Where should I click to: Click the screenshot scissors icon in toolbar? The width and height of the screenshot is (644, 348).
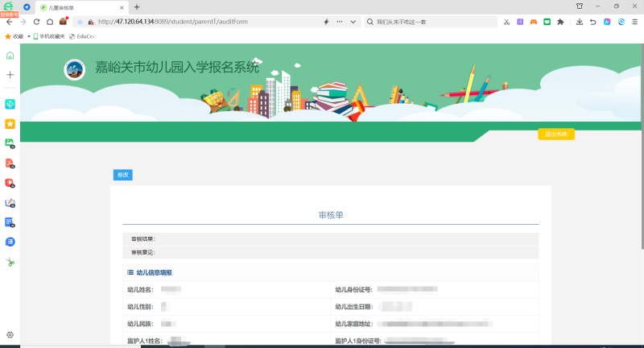506,22
